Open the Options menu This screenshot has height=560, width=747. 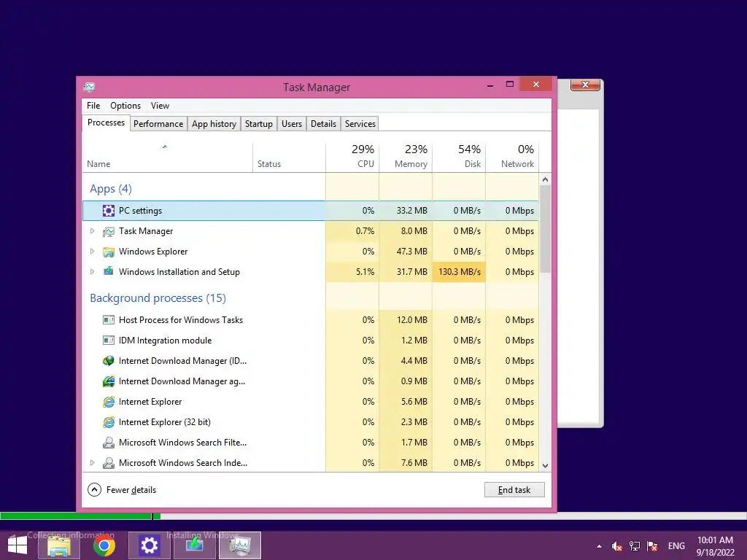(125, 106)
